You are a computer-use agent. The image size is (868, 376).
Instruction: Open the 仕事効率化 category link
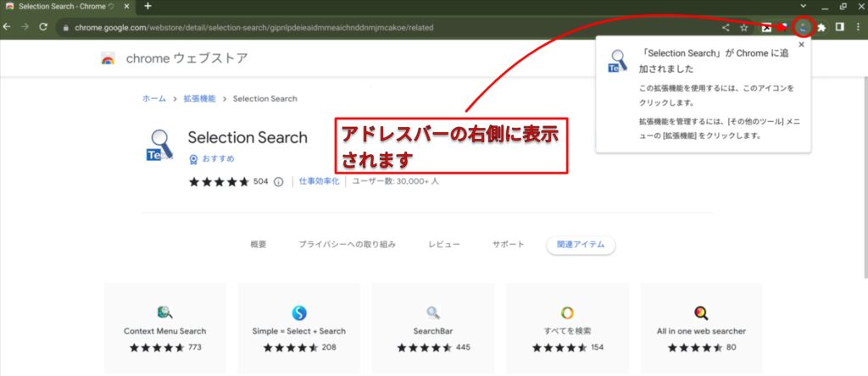(320, 181)
